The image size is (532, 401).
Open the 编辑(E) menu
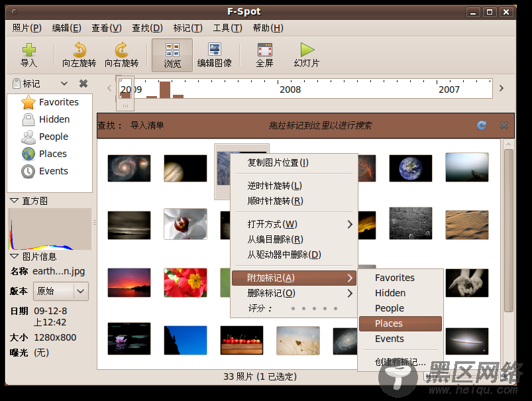tap(66, 28)
